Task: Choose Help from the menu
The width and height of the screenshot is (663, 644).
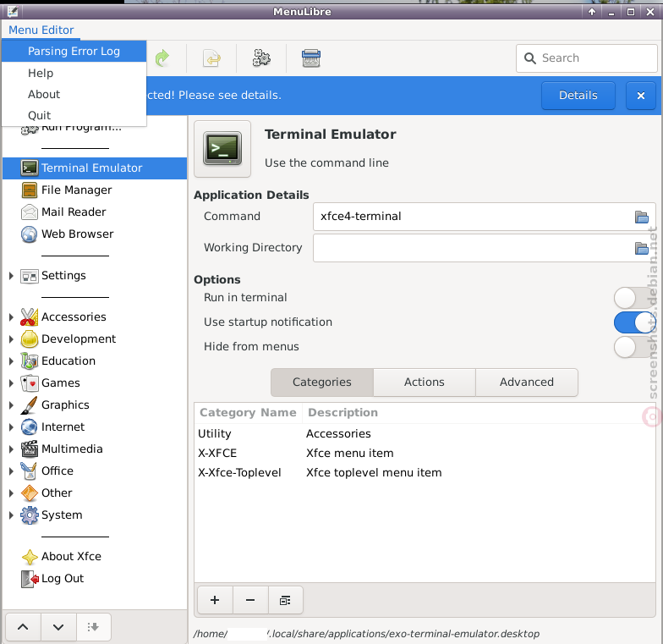Action: [x=74, y=73]
